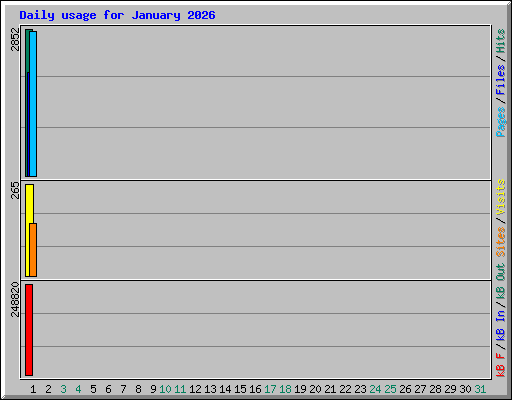The image size is (512, 400).
Task: Click the 265 visits axis value
Action: 15,190
